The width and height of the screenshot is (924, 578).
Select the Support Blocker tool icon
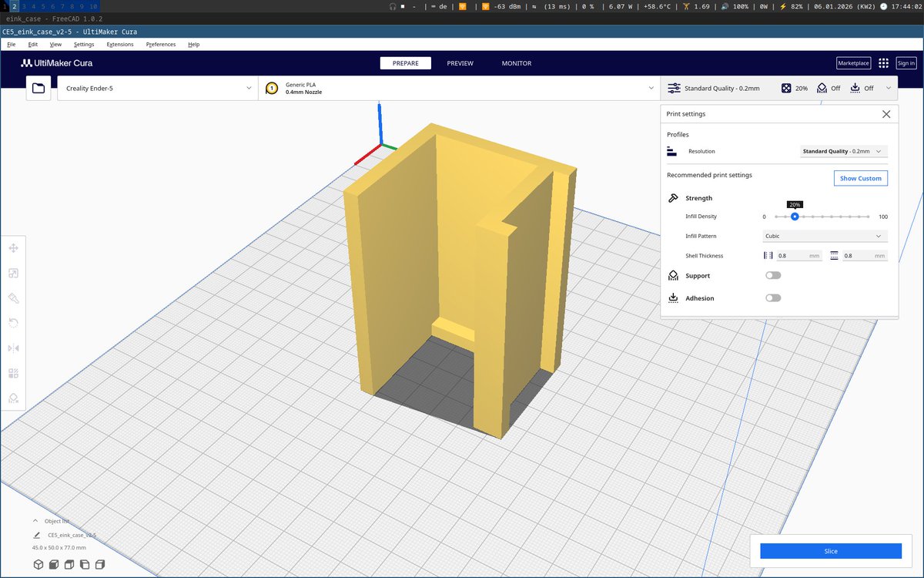[13, 398]
